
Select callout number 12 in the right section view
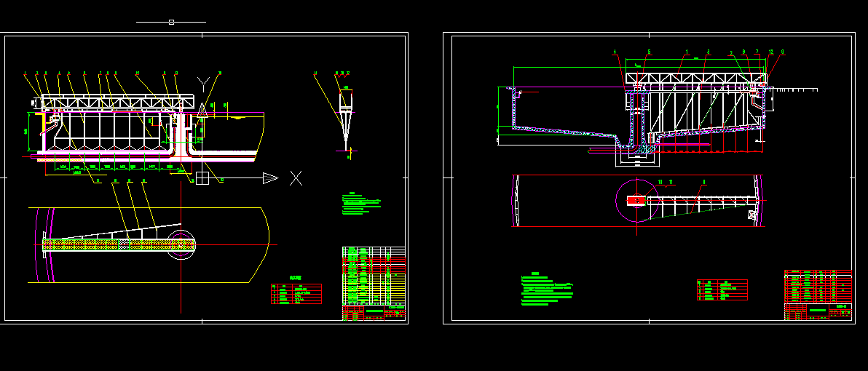point(770,52)
